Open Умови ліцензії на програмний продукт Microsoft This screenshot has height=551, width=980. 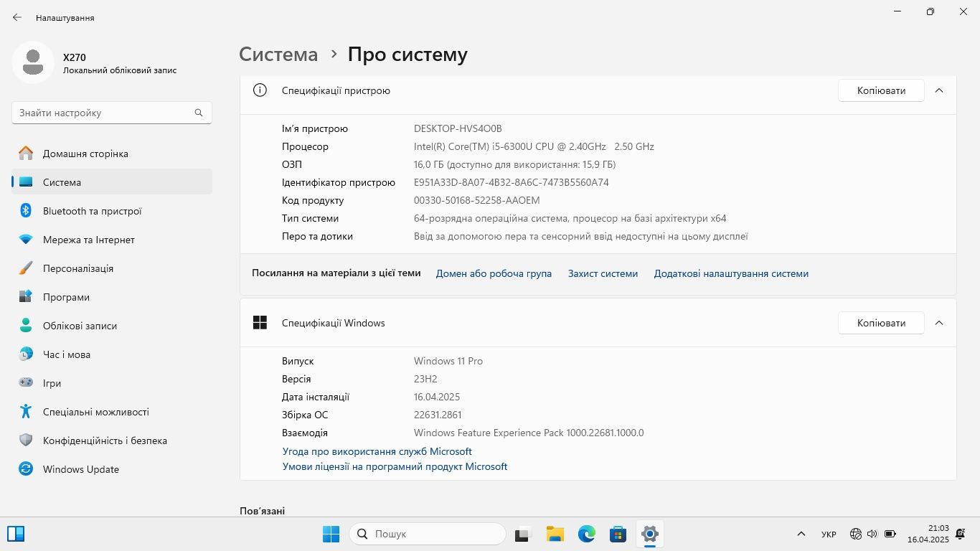(x=395, y=466)
